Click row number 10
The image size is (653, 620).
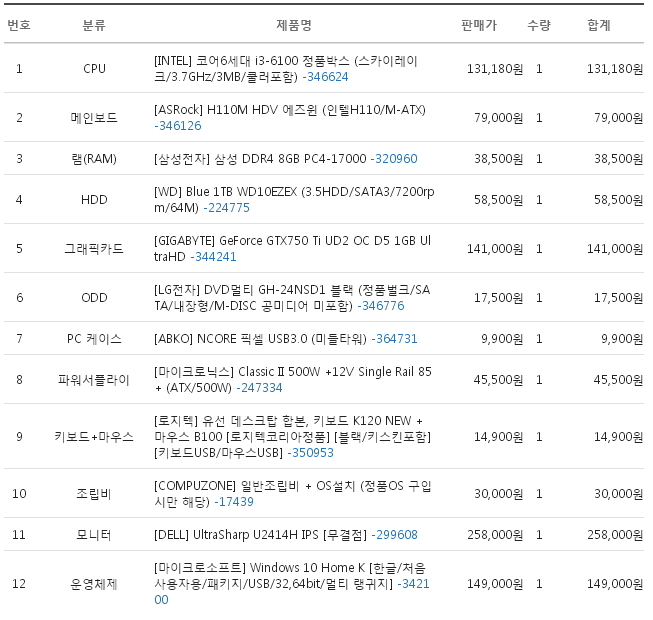pos(19,494)
